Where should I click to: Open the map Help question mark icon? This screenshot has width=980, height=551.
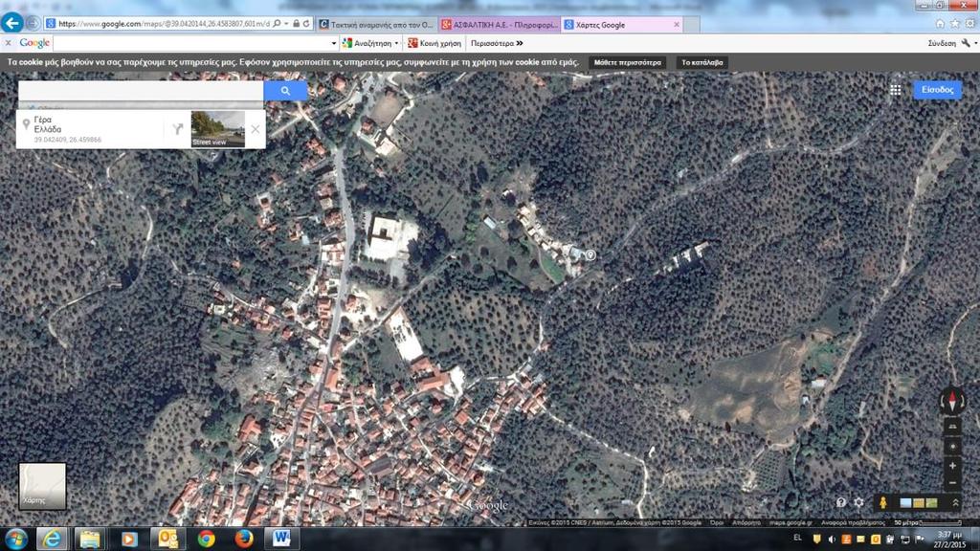(841, 502)
